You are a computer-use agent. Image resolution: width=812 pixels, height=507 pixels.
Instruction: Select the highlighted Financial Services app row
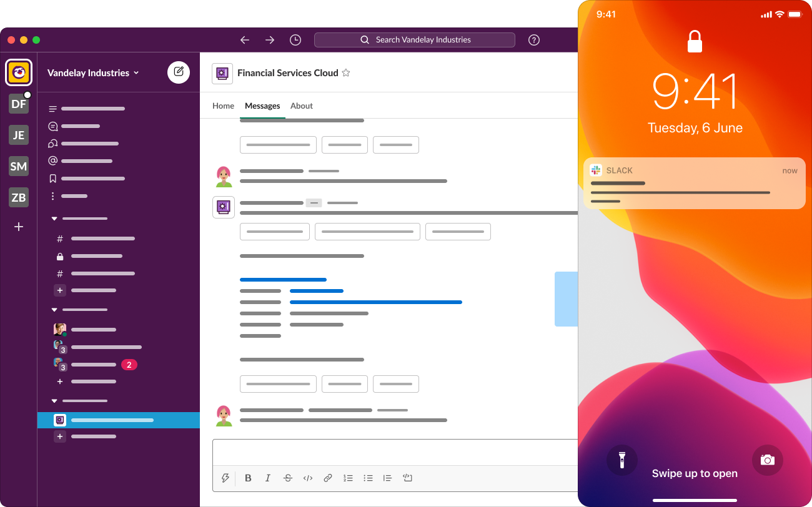pyautogui.click(x=119, y=420)
